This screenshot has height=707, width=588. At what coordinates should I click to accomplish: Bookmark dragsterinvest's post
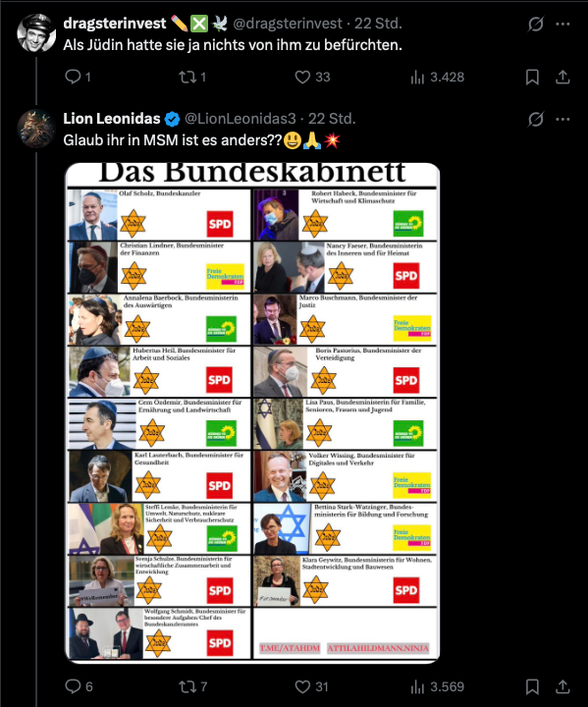pos(532,78)
